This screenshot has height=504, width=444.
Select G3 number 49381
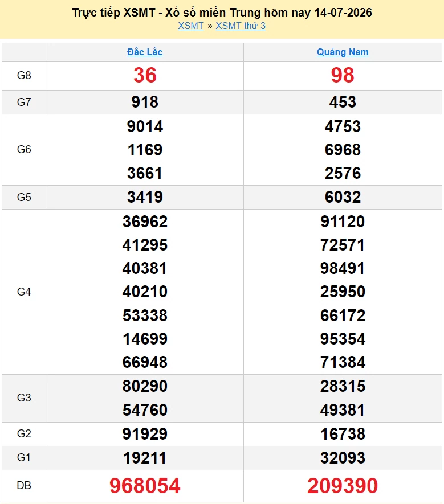click(x=343, y=410)
